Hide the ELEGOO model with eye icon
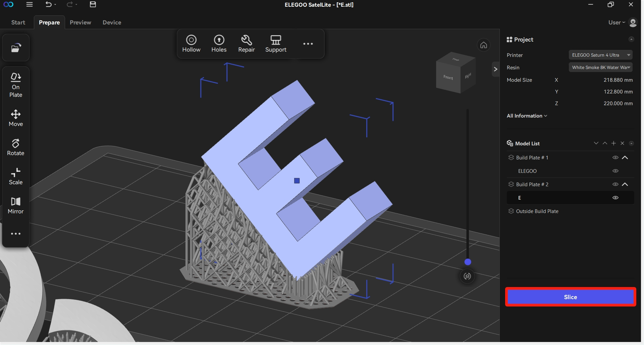Viewport: 644px width, 345px height. pos(615,171)
